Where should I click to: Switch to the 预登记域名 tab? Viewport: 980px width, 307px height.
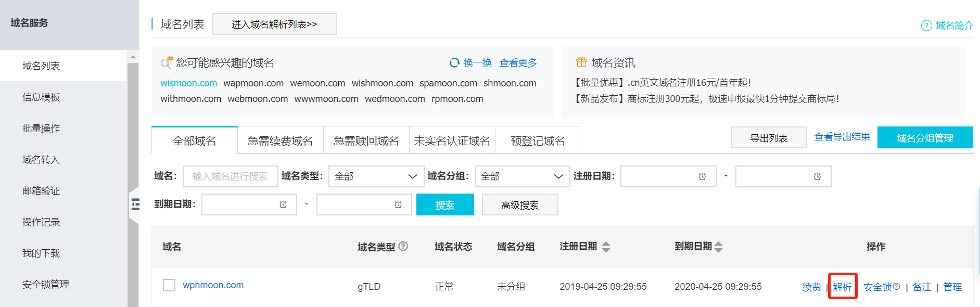538,140
